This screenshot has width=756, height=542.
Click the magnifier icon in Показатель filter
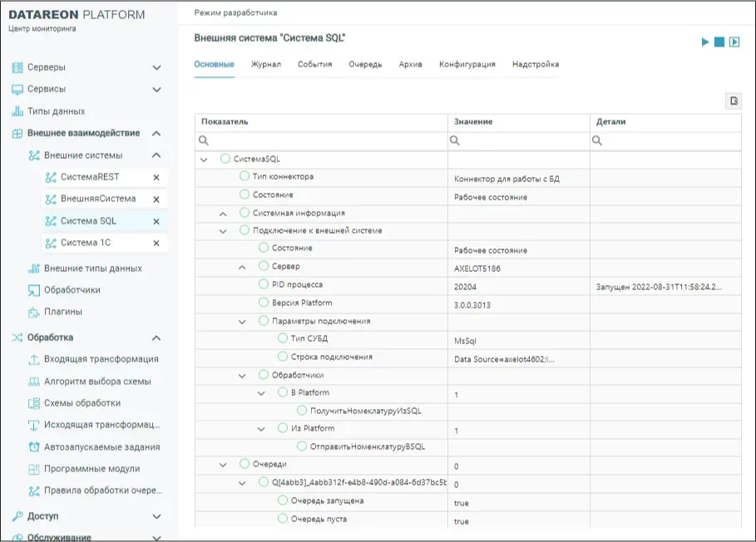205,140
